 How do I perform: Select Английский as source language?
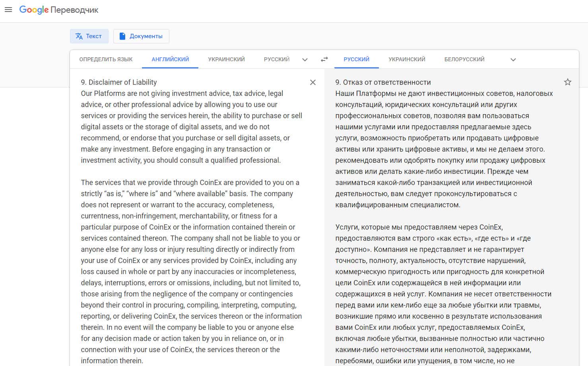pyautogui.click(x=170, y=59)
